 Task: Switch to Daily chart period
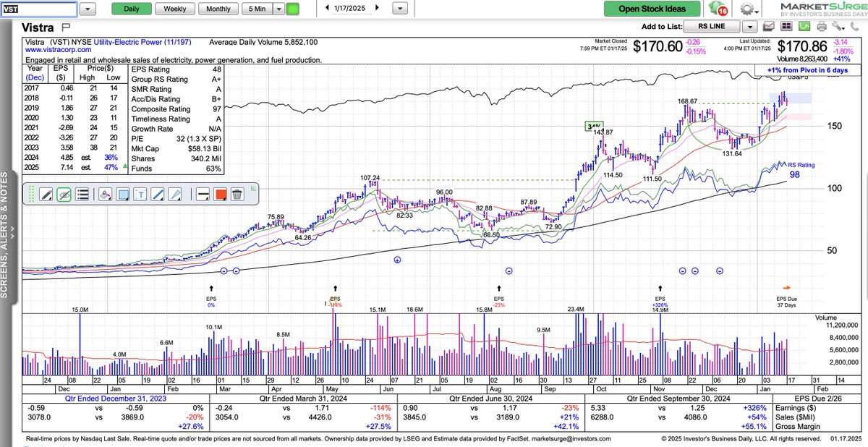pyautogui.click(x=132, y=9)
